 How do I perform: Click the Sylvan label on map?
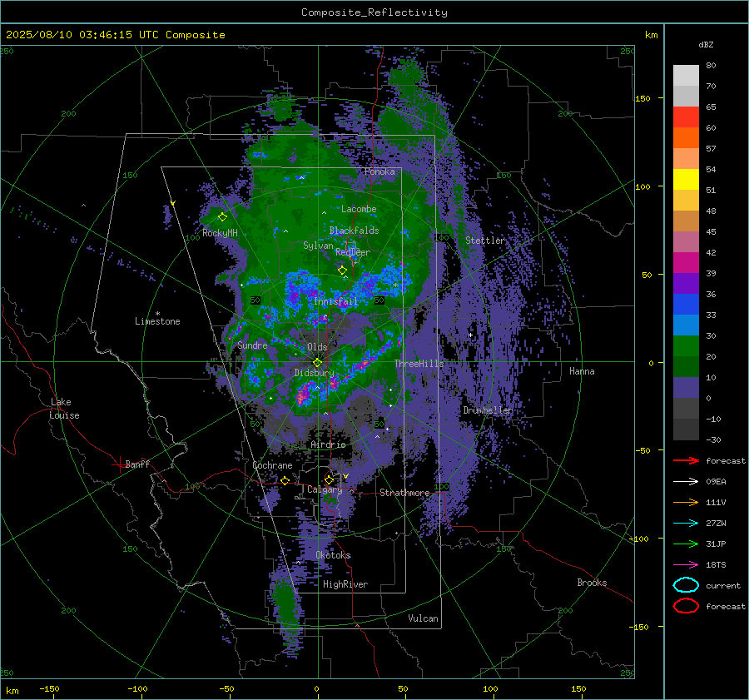point(318,246)
